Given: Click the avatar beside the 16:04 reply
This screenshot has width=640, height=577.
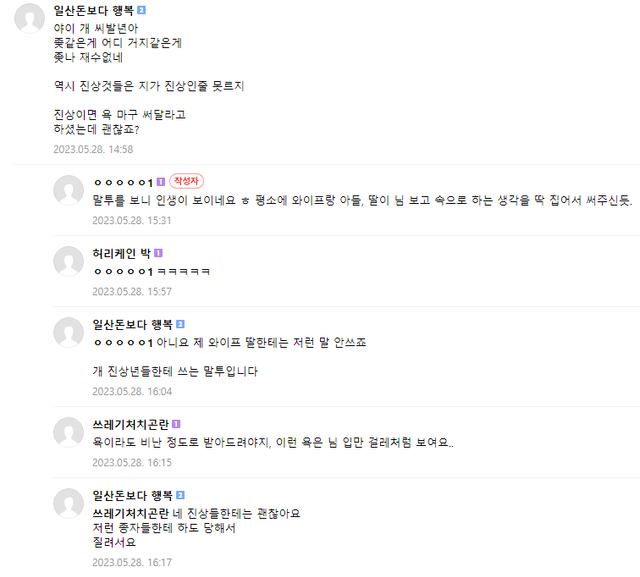Looking at the screenshot, I should coord(68,333).
